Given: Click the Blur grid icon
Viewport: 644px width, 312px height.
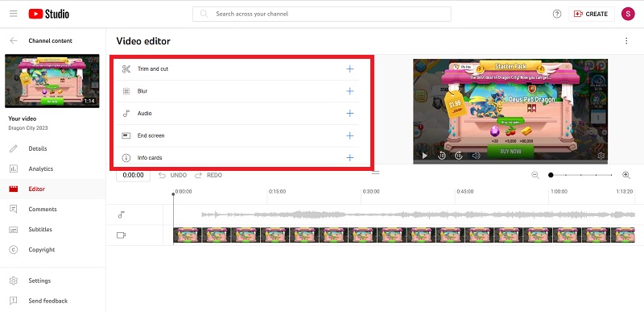Looking at the screenshot, I should pyautogui.click(x=126, y=91).
